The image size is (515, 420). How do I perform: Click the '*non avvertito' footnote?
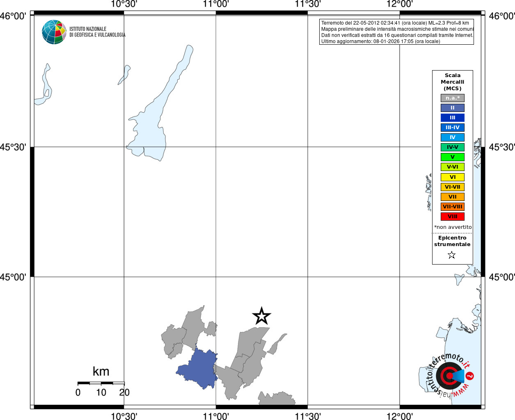coord(453,227)
